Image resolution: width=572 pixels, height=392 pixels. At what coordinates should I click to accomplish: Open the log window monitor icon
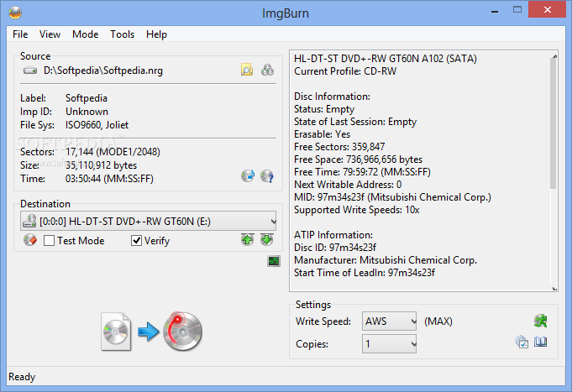[x=274, y=261]
